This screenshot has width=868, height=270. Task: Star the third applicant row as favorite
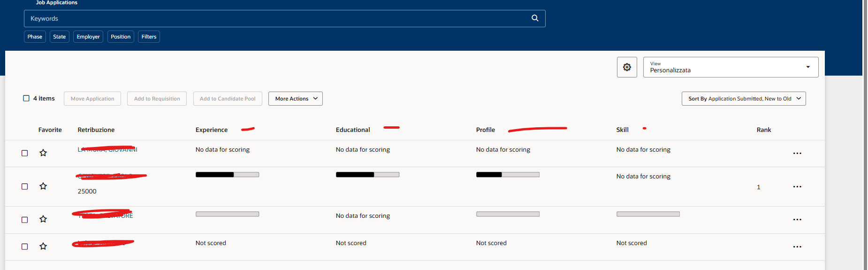tap(43, 219)
